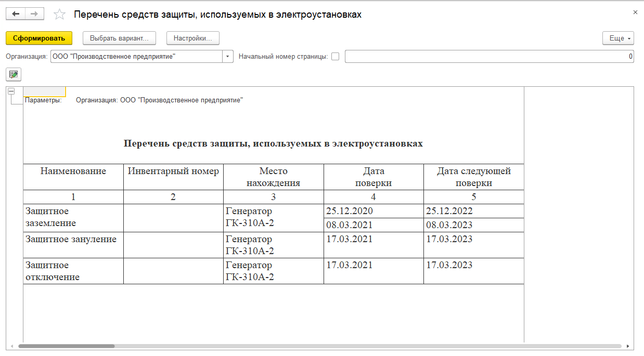644x356 pixels.
Task: Open the Еще menu
Action: tap(618, 38)
